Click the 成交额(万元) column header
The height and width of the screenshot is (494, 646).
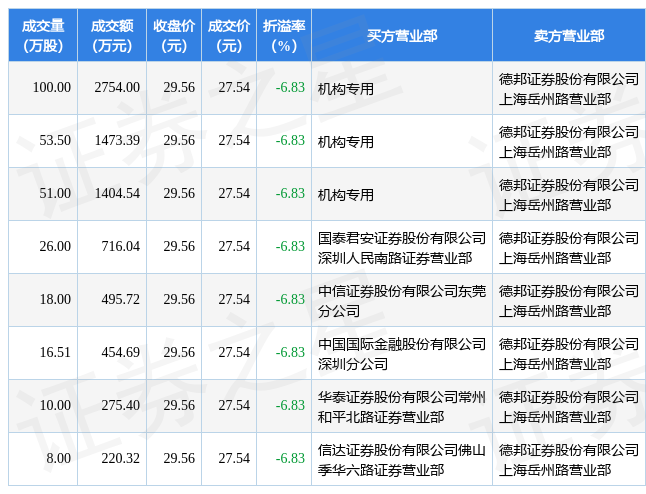pyautogui.click(x=112, y=35)
